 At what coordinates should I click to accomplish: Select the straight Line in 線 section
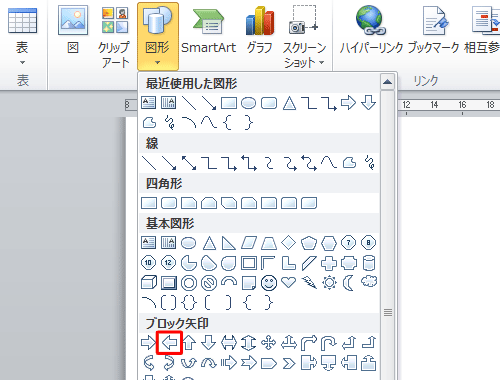tap(149, 163)
